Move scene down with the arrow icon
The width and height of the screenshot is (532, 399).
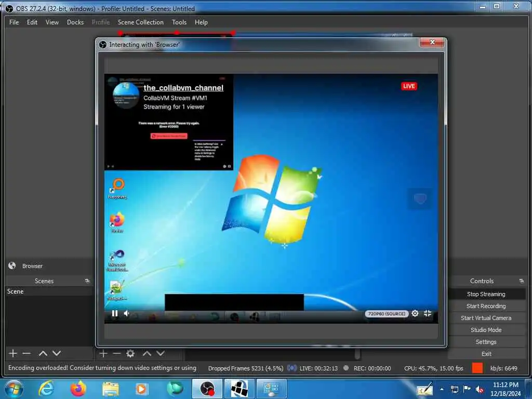[57, 353]
